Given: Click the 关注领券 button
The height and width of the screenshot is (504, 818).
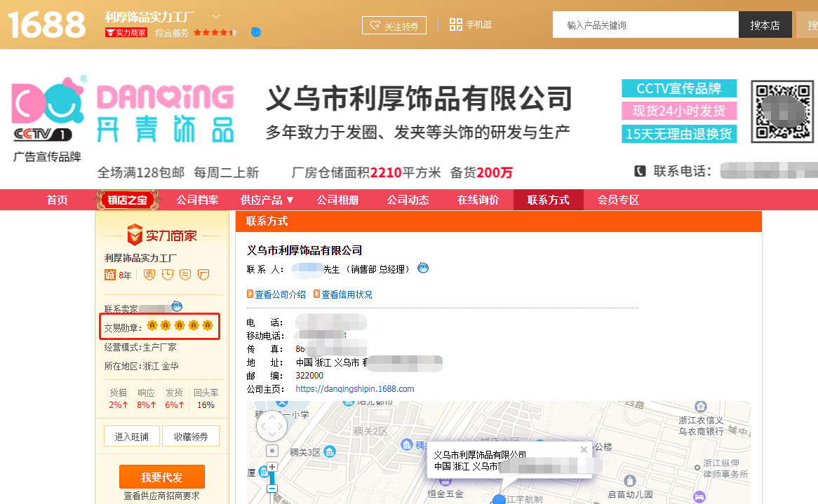Looking at the screenshot, I should point(394,25).
